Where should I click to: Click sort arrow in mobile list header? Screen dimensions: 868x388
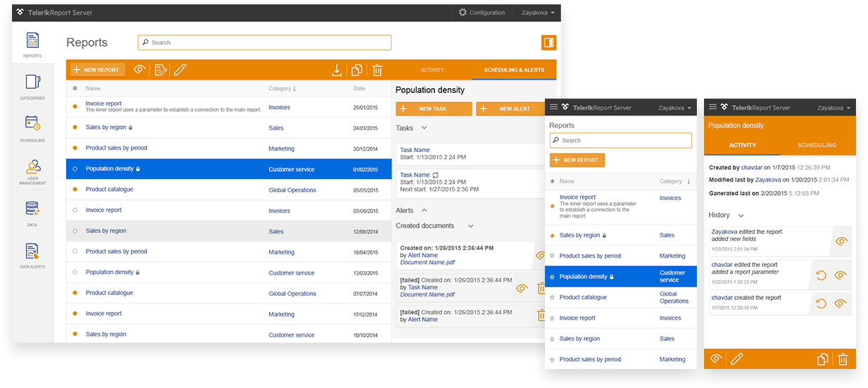688,181
